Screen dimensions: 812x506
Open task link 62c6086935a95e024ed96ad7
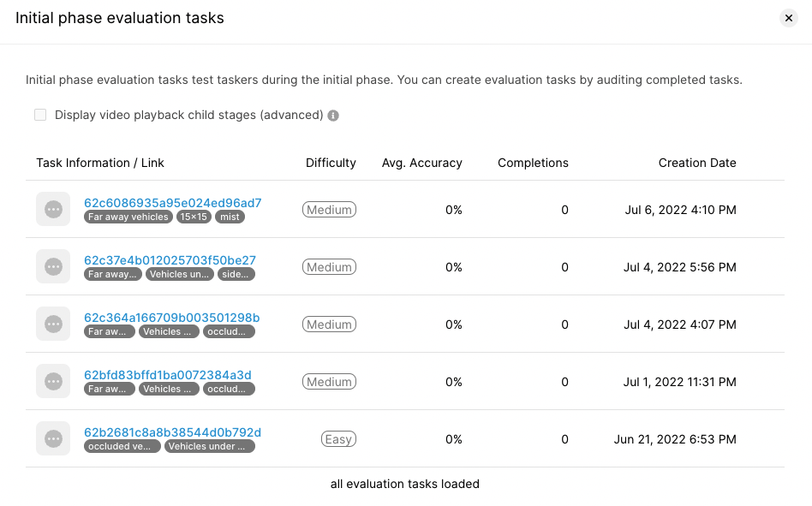click(x=173, y=203)
